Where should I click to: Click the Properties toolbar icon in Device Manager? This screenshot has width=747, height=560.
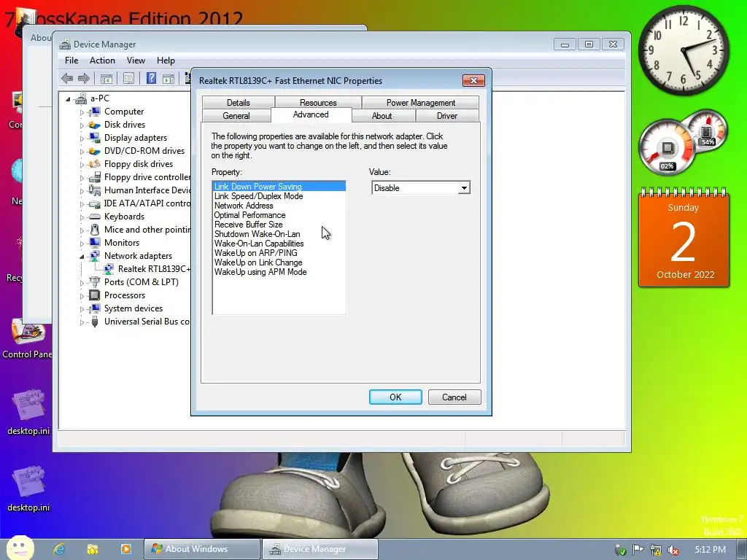tap(128, 79)
